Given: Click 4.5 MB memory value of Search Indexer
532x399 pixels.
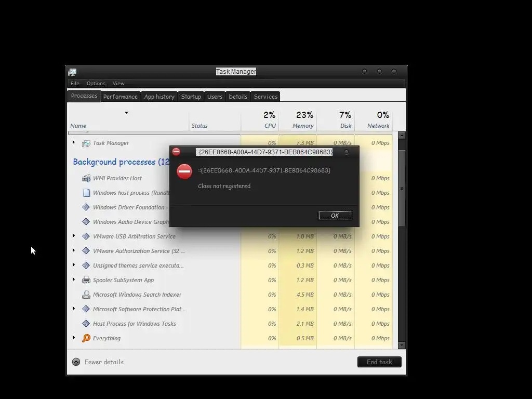Looking at the screenshot, I should click(x=305, y=295).
